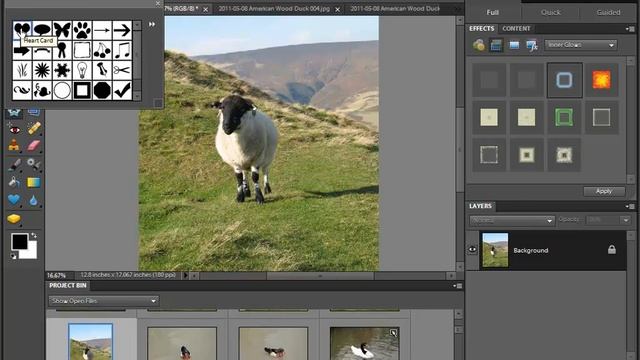
Task: Select the music note shape
Action: 122,50
